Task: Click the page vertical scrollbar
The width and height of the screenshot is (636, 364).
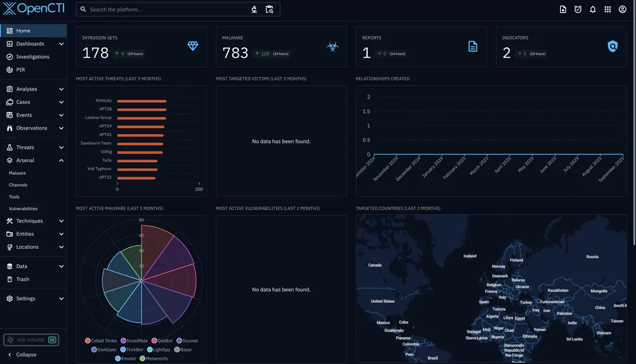Action: tap(634, 122)
